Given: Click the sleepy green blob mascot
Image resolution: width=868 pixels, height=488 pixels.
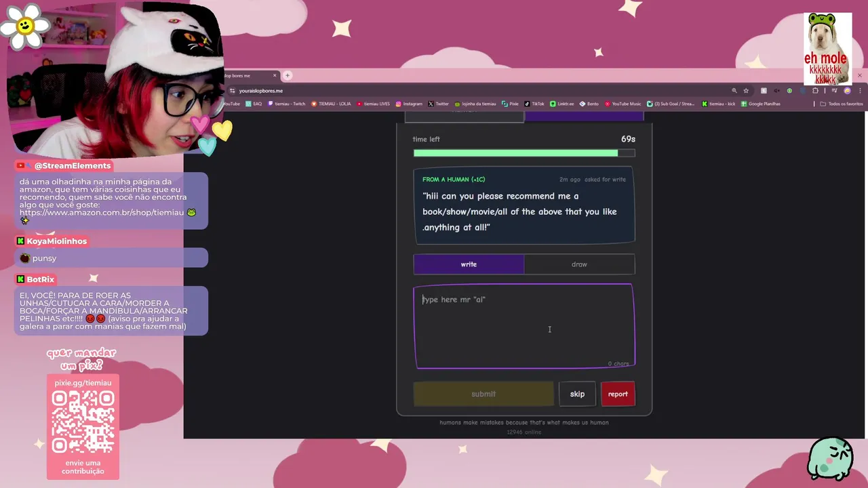Looking at the screenshot, I should tap(830, 459).
